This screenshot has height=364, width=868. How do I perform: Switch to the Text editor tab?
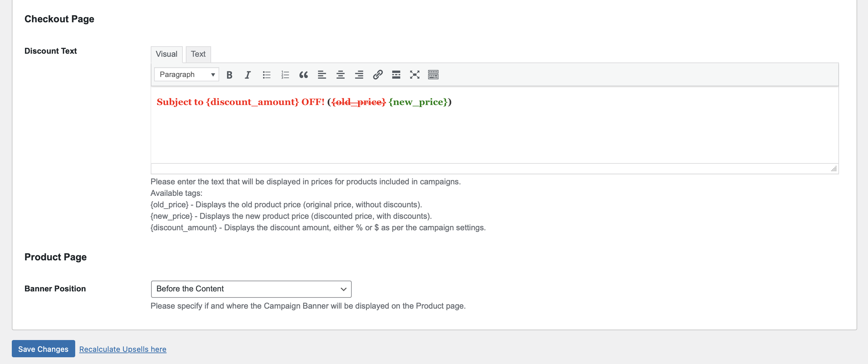pyautogui.click(x=198, y=54)
